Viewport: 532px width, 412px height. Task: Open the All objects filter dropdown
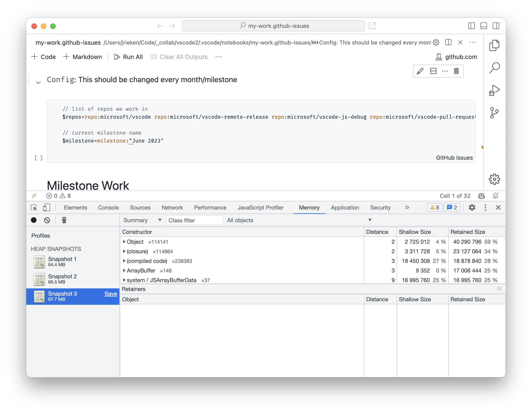299,220
